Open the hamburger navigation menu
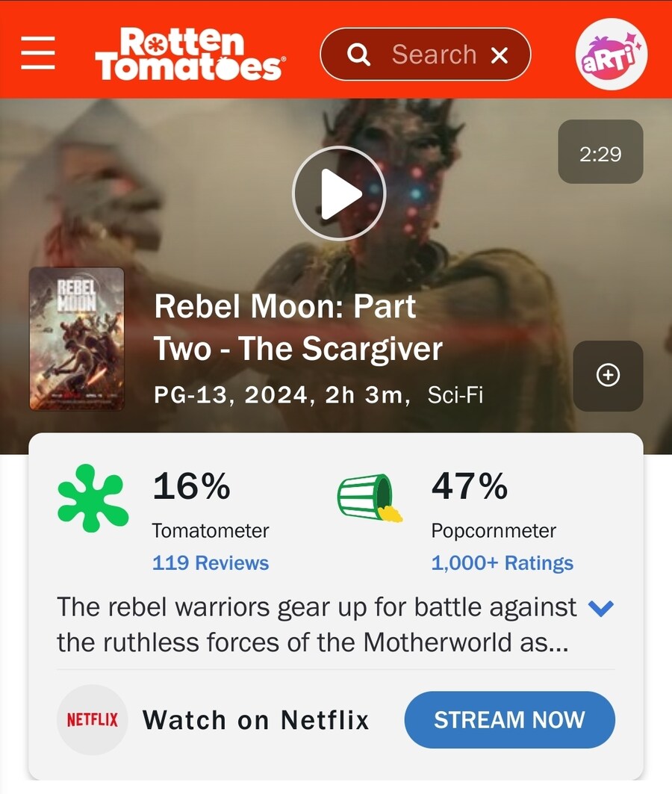This screenshot has width=672, height=794. [x=38, y=53]
